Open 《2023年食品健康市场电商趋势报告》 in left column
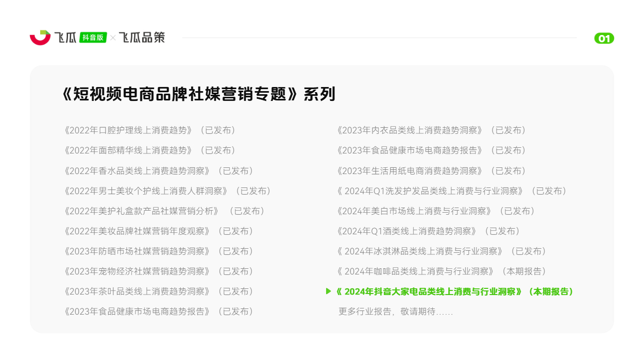Screen dimensions: 644x362 pyautogui.click(x=158, y=311)
